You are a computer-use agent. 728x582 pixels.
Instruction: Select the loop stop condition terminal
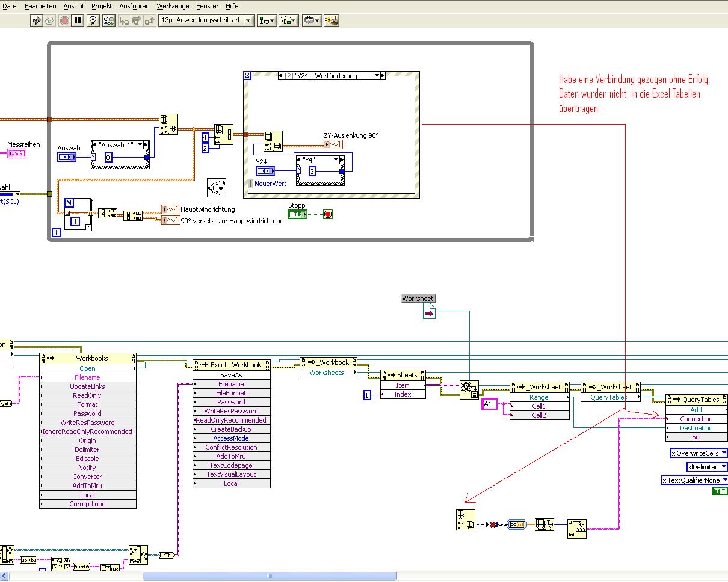tap(327, 214)
